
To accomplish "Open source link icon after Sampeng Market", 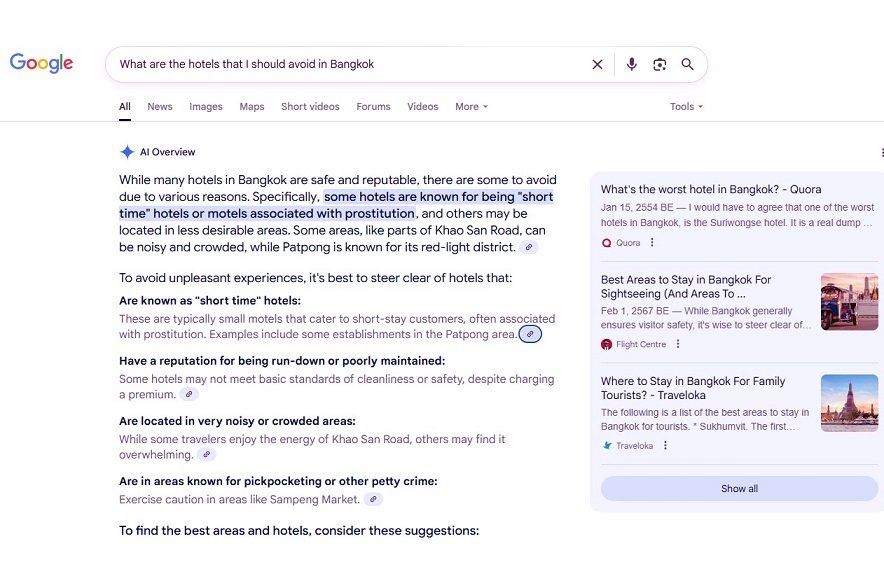I will click(372, 499).
